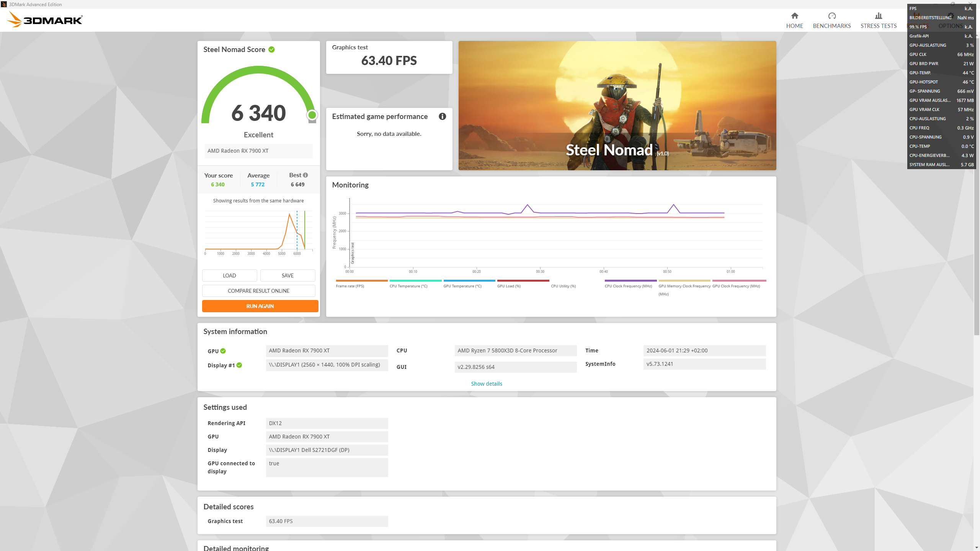This screenshot has width=980, height=551.
Task: Open the Stress Tests bar chart icon
Action: pyautogui.click(x=878, y=16)
